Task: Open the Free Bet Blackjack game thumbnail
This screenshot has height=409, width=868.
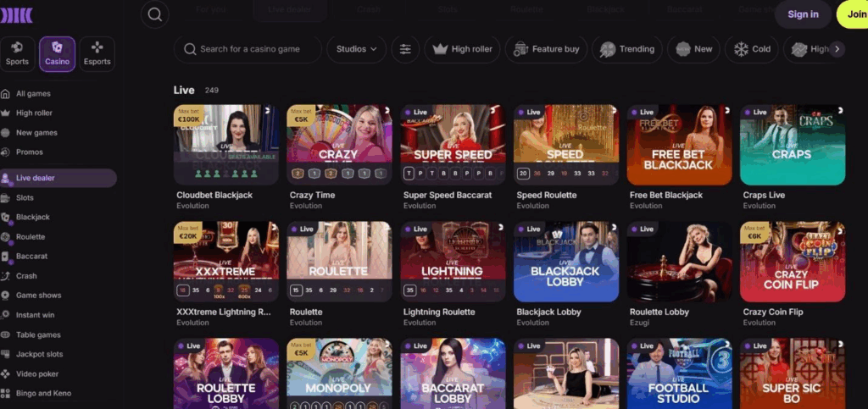Action: pos(679,144)
